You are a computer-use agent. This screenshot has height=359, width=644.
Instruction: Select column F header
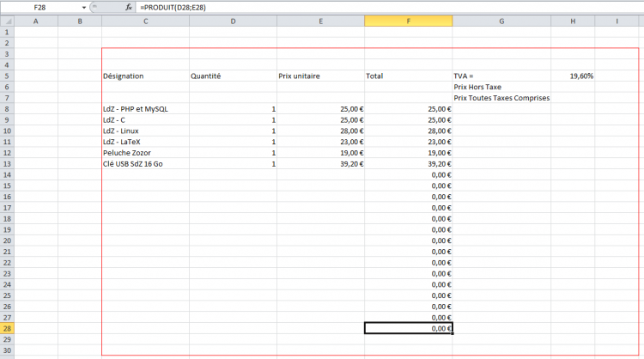pos(408,21)
